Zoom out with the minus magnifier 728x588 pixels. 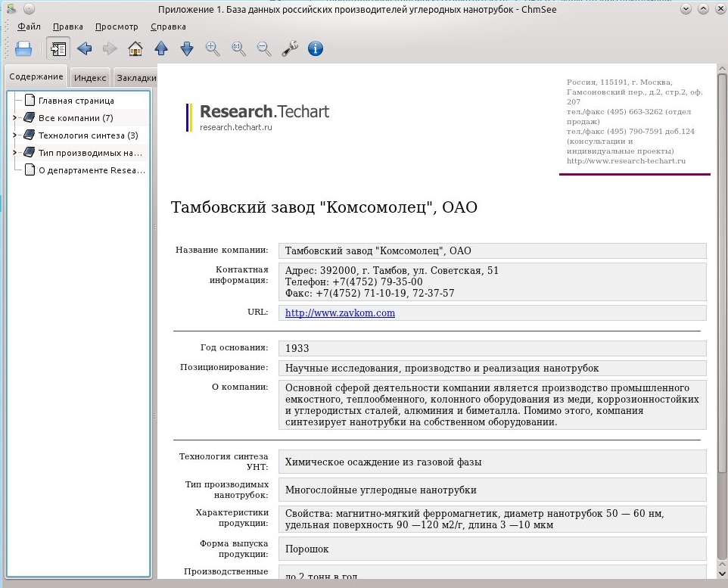264,48
